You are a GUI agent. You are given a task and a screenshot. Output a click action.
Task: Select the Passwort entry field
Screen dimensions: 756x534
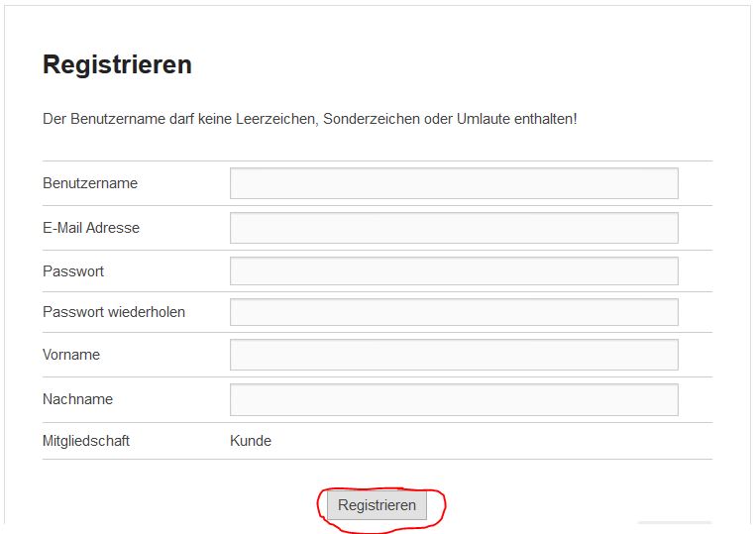pos(454,271)
